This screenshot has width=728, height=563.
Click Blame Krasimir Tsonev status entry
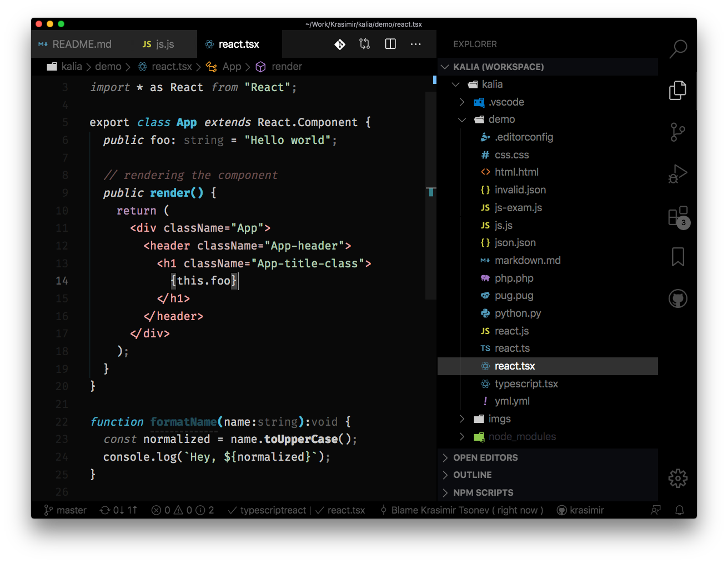[461, 510]
